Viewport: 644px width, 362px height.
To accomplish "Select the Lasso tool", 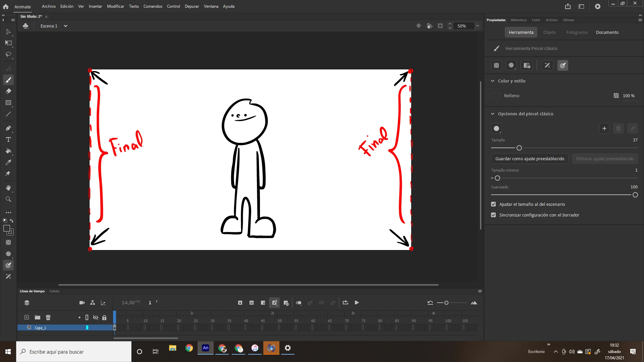I will (8, 54).
